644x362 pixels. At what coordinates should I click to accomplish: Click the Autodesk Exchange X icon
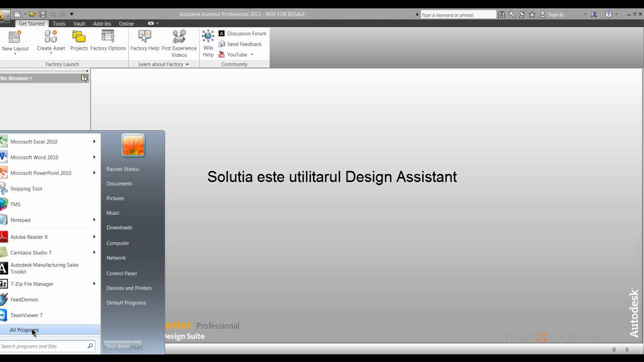coord(594,15)
